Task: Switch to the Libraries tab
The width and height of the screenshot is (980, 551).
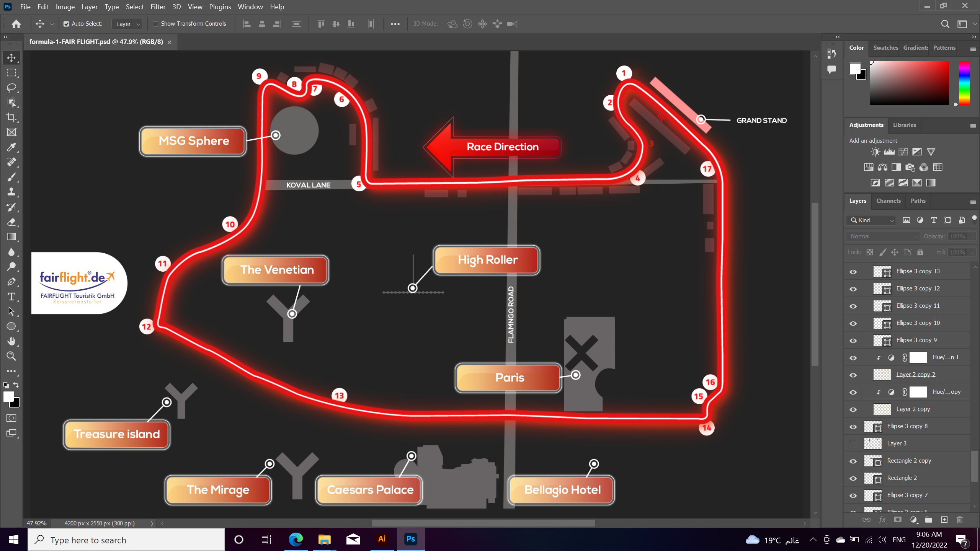Action: pyautogui.click(x=904, y=125)
